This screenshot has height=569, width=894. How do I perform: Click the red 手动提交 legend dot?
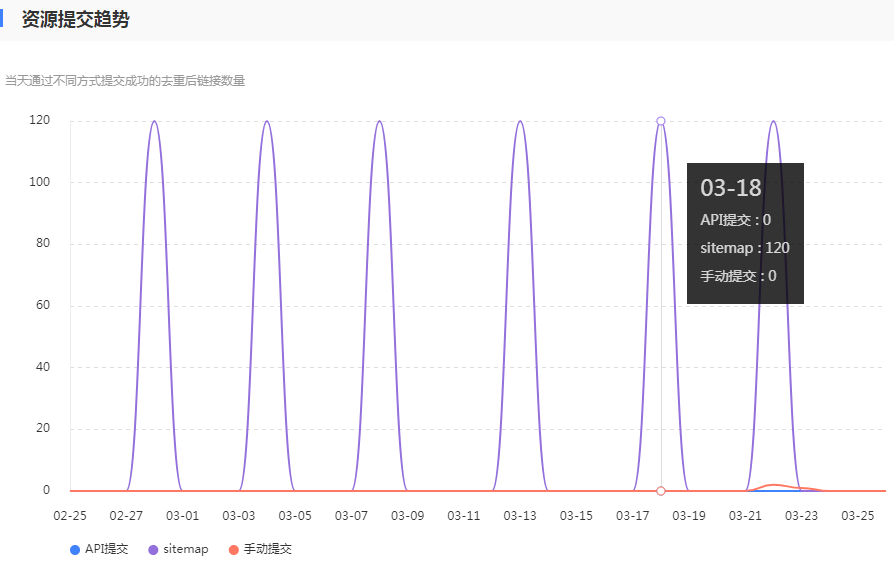(x=233, y=550)
